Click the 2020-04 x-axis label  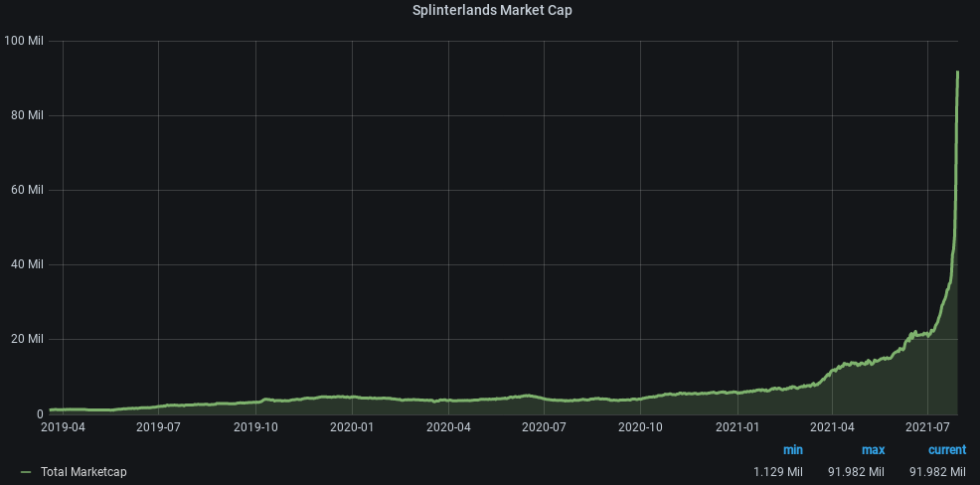(x=448, y=427)
